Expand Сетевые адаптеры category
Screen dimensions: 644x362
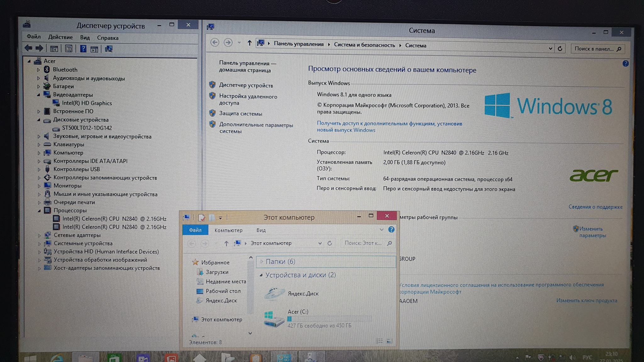pyautogui.click(x=39, y=235)
